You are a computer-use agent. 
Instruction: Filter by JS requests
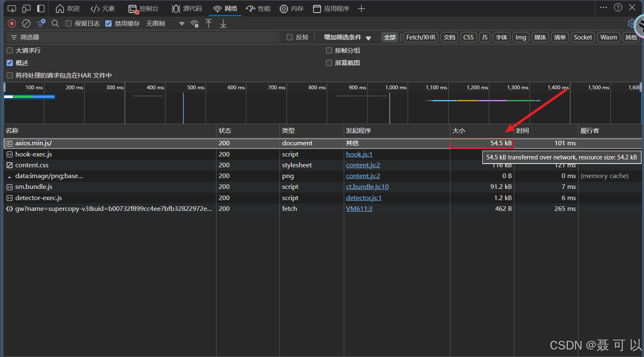click(485, 37)
